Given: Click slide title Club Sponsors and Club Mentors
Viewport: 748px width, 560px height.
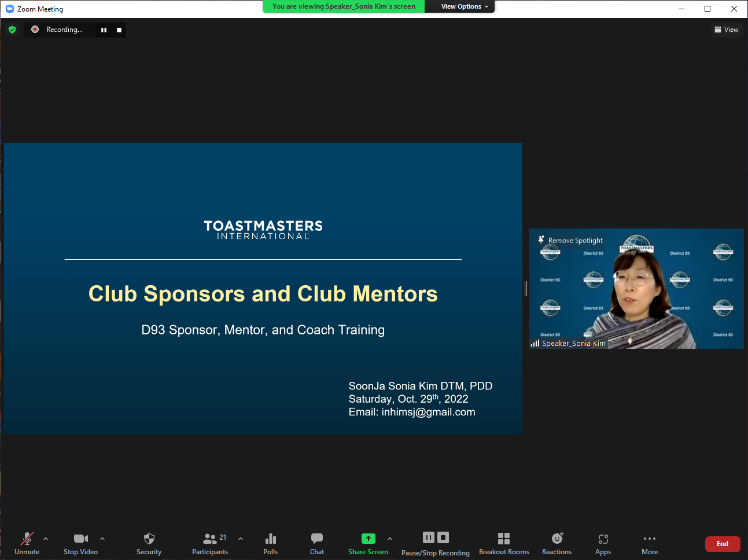Looking at the screenshot, I should click(263, 294).
